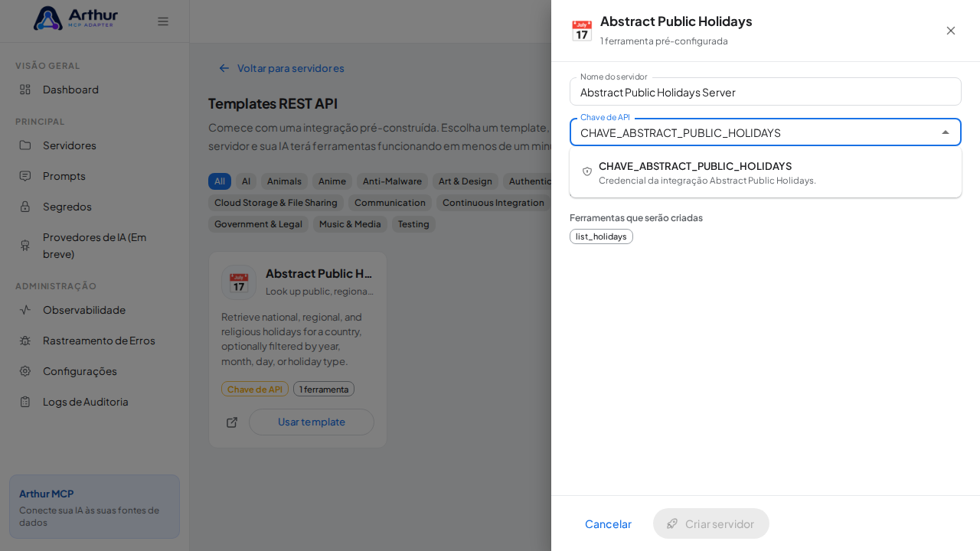The image size is (980, 551).
Task: Open Servidores in the sidebar
Action: pyautogui.click(x=95, y=145)
